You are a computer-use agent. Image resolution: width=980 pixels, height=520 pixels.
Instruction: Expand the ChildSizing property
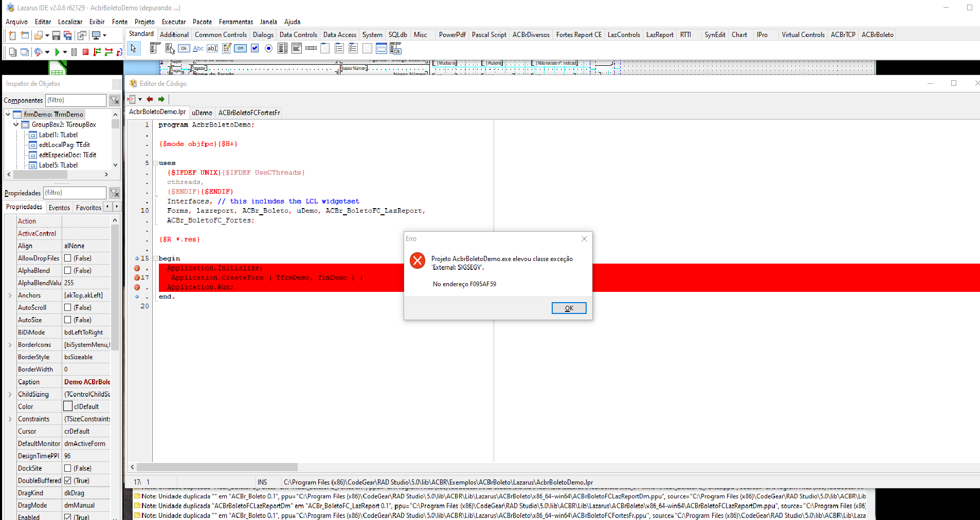point(10,394)
